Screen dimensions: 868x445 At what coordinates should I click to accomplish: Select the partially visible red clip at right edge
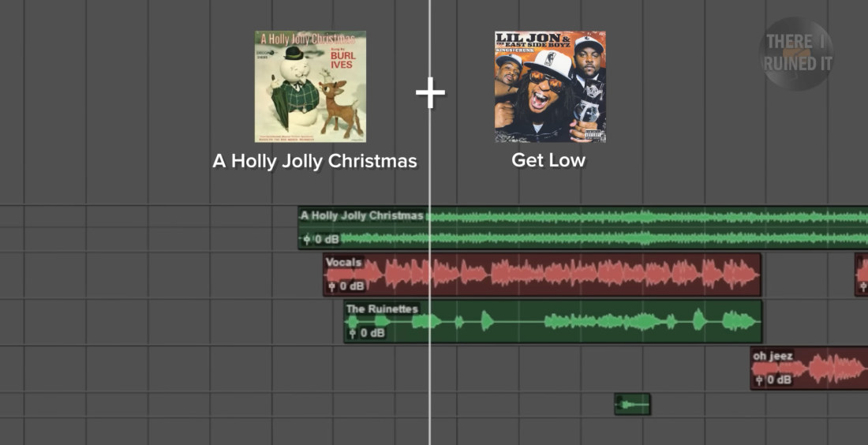pyautogui.click(x=862, y=275)
